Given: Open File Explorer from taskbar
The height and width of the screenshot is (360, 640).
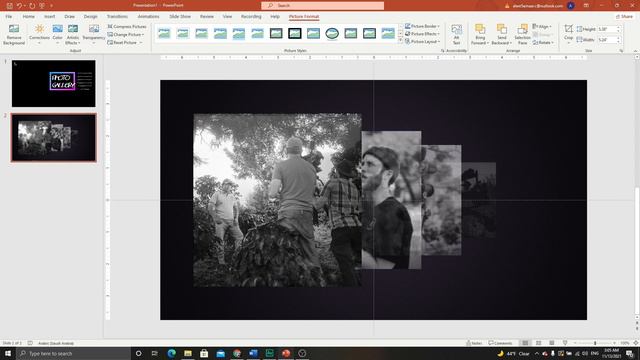Looking at the screenshot, I should (x=188, y=353).
